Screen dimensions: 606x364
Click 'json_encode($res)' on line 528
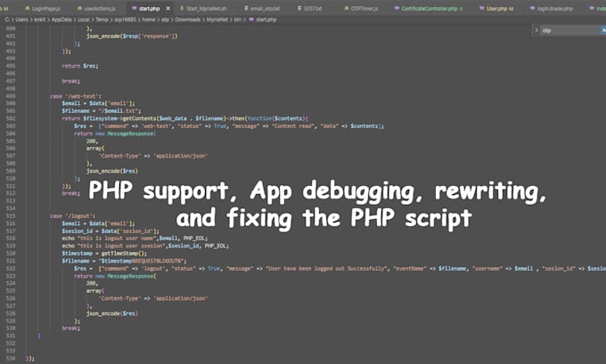(112, 313)
